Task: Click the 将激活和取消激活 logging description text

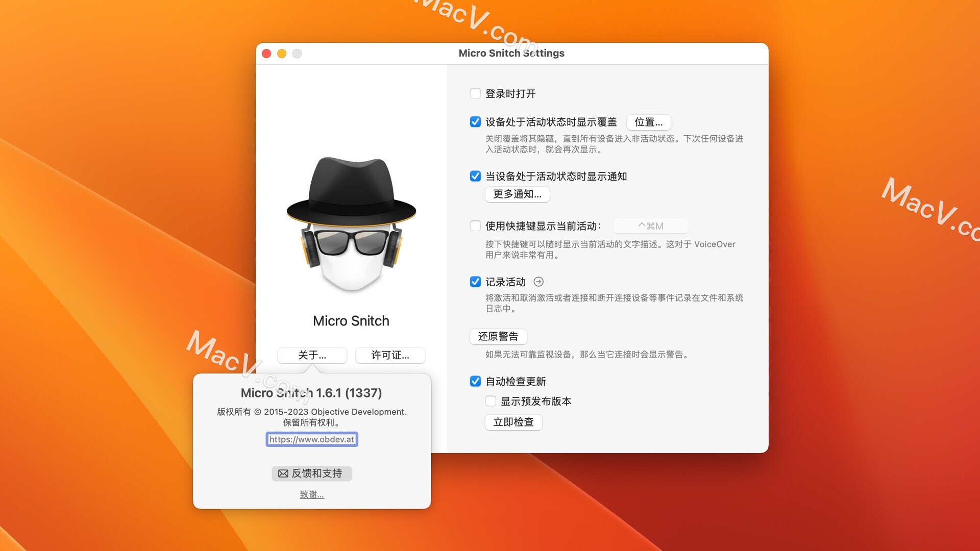Action: (x=614, y=303)
